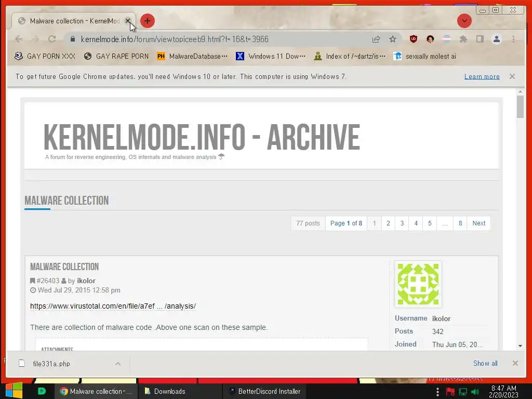Click Learn more about Chrome updates
532x399 pixels.
coord(482,77)
